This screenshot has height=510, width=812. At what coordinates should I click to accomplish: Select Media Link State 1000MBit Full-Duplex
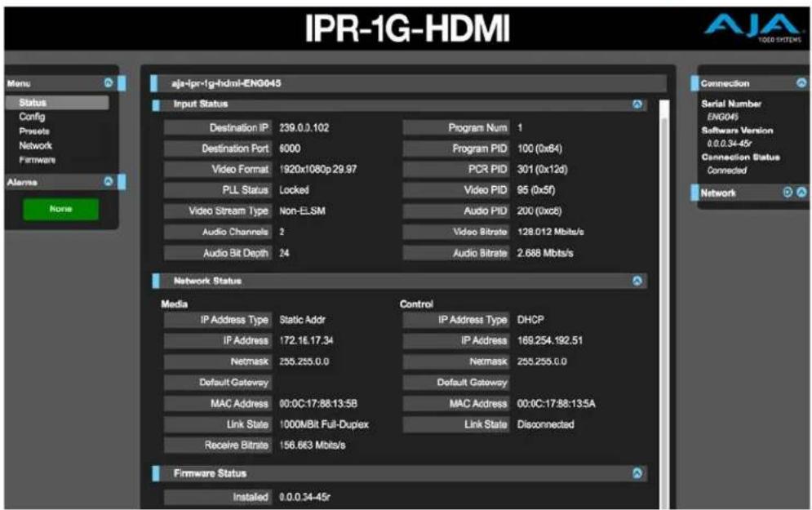pyautogui.click(x=324, y=424)
